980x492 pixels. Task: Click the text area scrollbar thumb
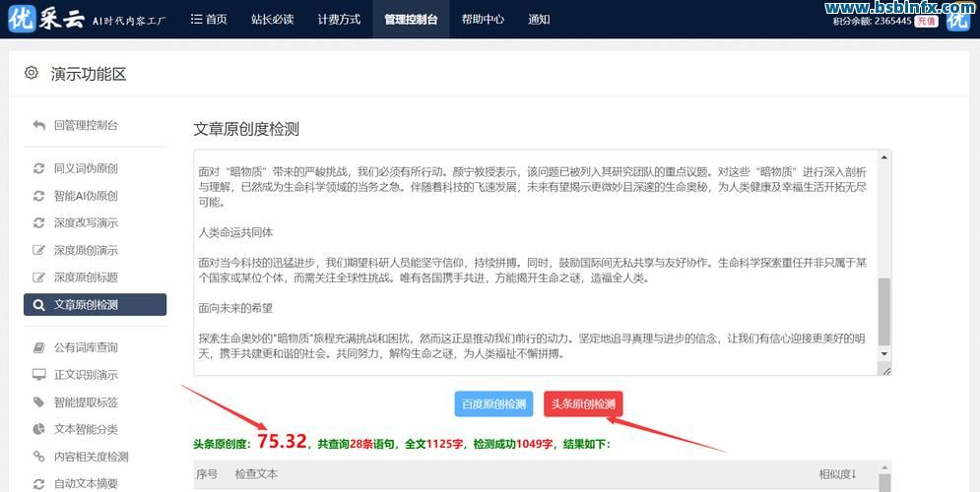(x=883, y=312)
